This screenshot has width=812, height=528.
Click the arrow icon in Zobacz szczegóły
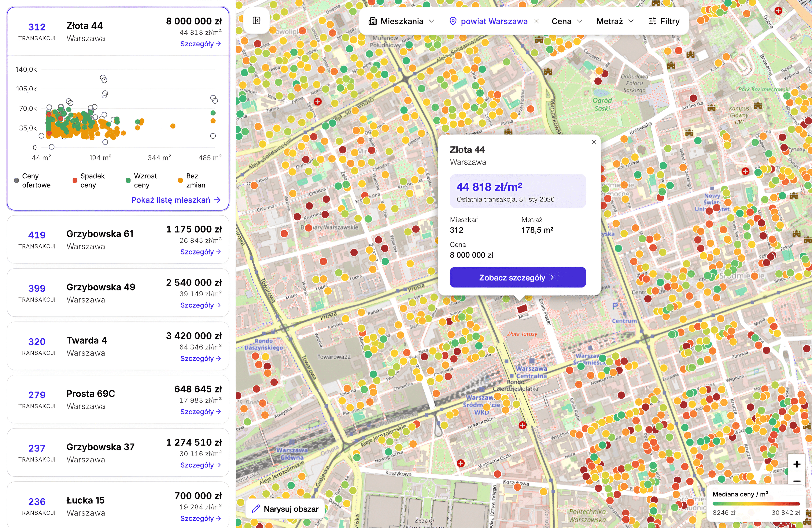tap(552, 277)
